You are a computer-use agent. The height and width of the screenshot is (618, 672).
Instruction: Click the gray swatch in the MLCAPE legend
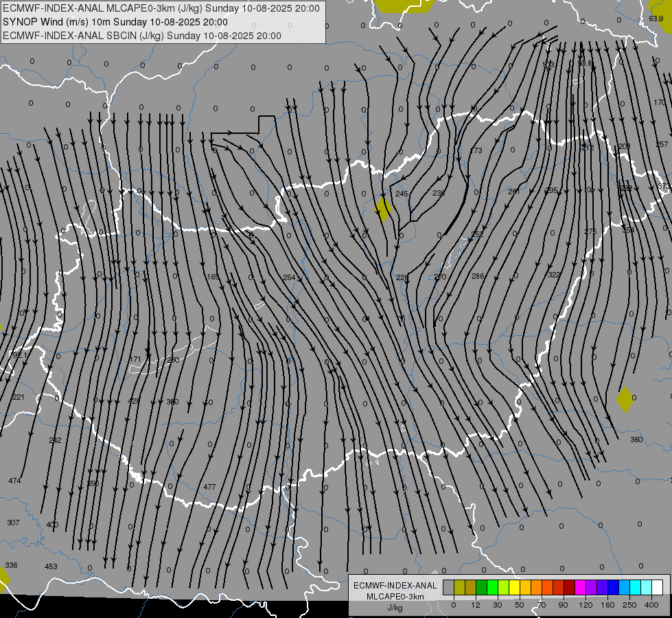[449, 587]
